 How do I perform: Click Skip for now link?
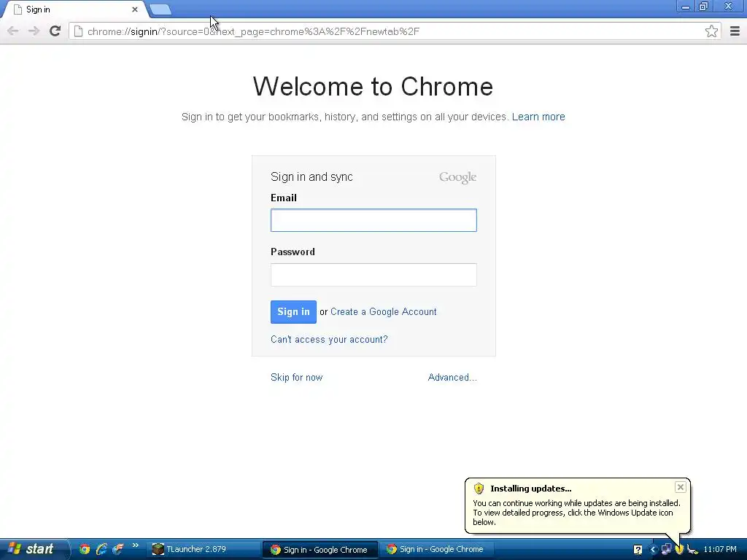click(296, 377)
